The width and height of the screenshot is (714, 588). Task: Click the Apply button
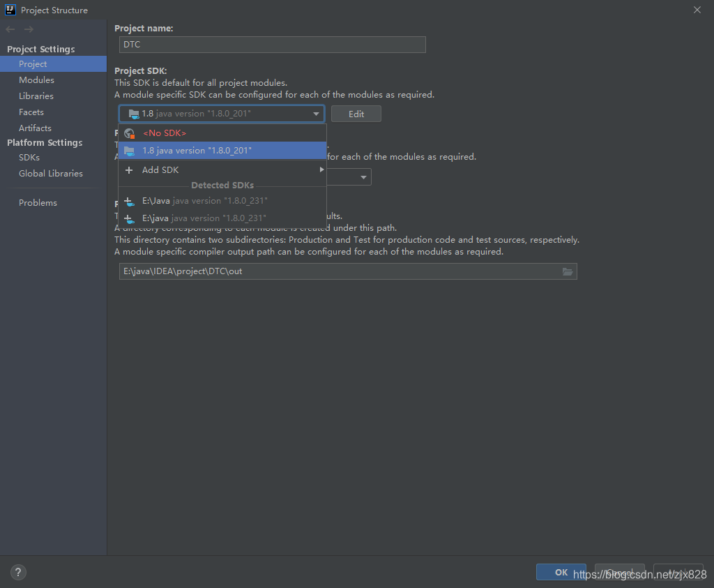[678, 572]
